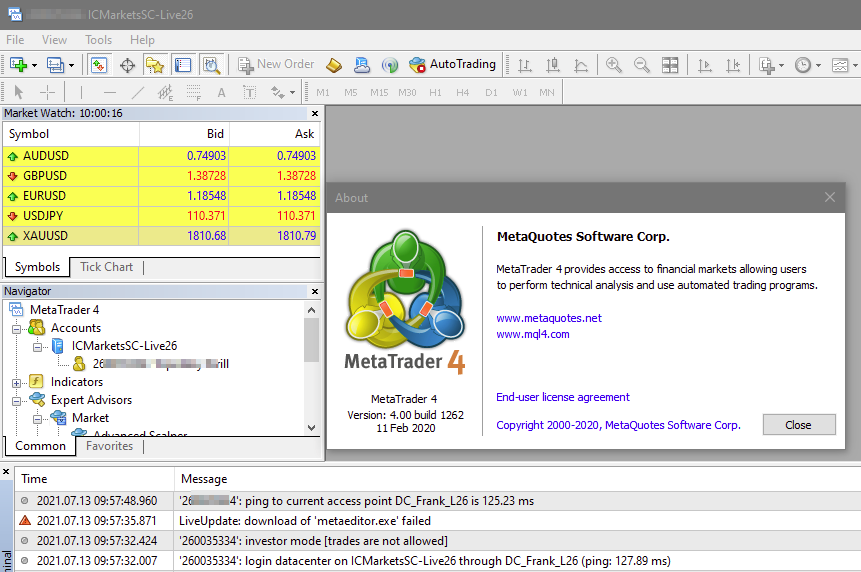This screenshot has height=572, width=861.
Task: Switch to the Tick Chart tab
Action: [x=107, y=267]
